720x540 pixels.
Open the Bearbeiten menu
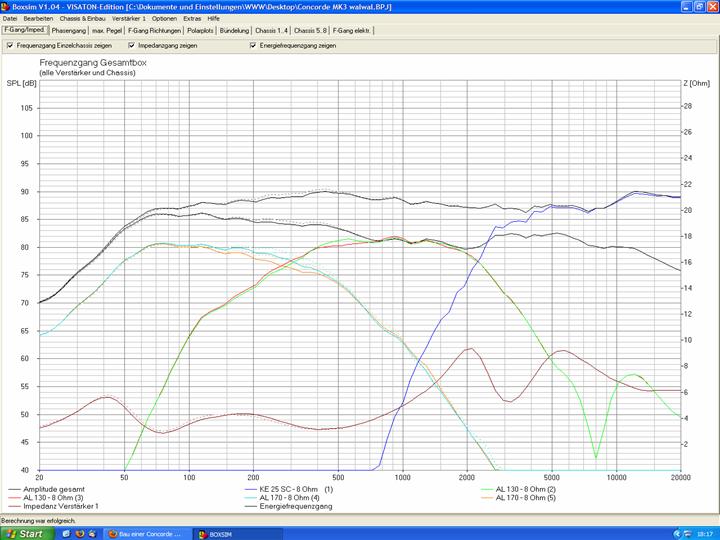pos(38,18)
